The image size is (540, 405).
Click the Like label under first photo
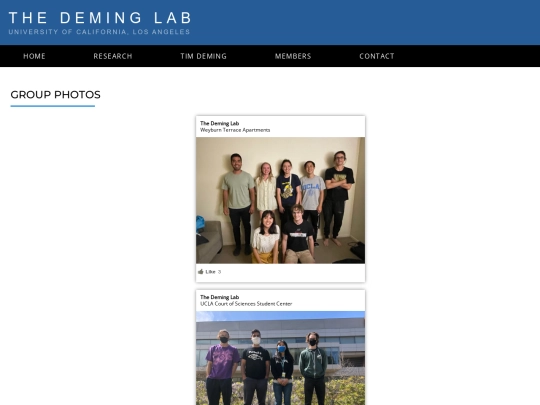(x=210, y=272)
